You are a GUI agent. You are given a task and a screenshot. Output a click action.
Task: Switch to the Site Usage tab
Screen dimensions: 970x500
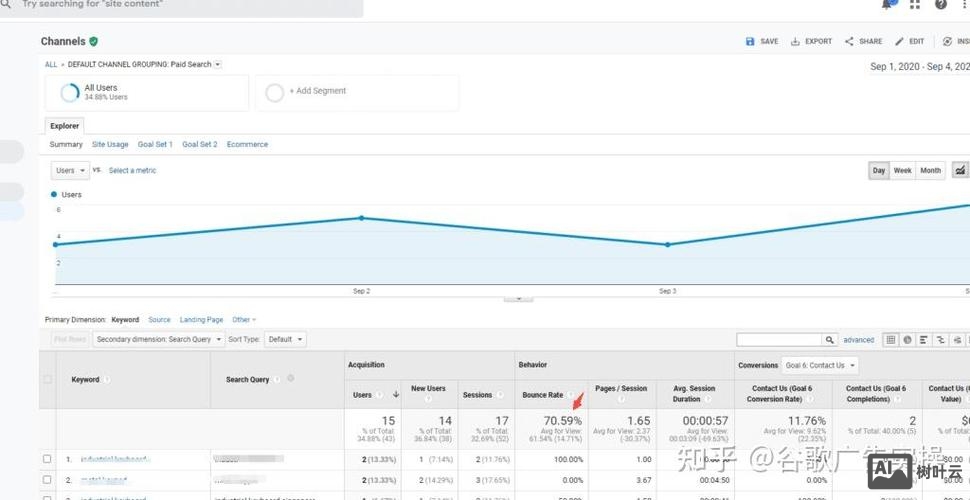[110, 144]
